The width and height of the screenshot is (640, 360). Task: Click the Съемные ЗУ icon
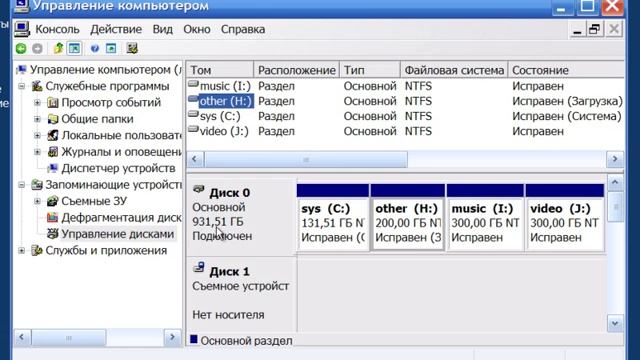tap(53, 201)
